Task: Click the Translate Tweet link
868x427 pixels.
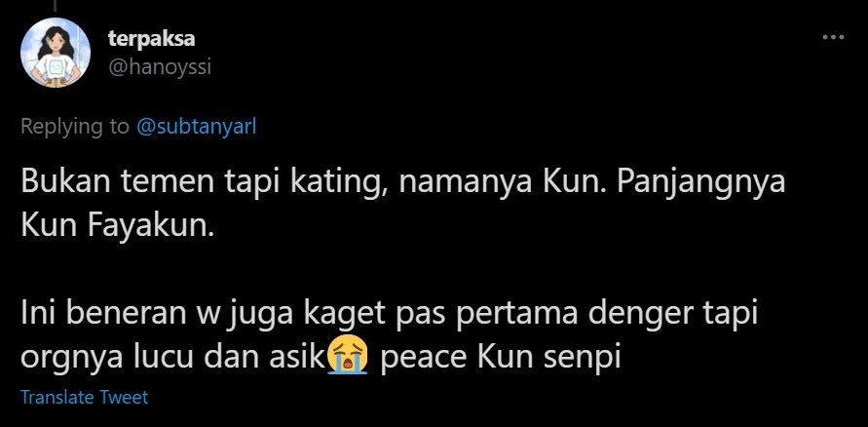Action: click(84, 397)
